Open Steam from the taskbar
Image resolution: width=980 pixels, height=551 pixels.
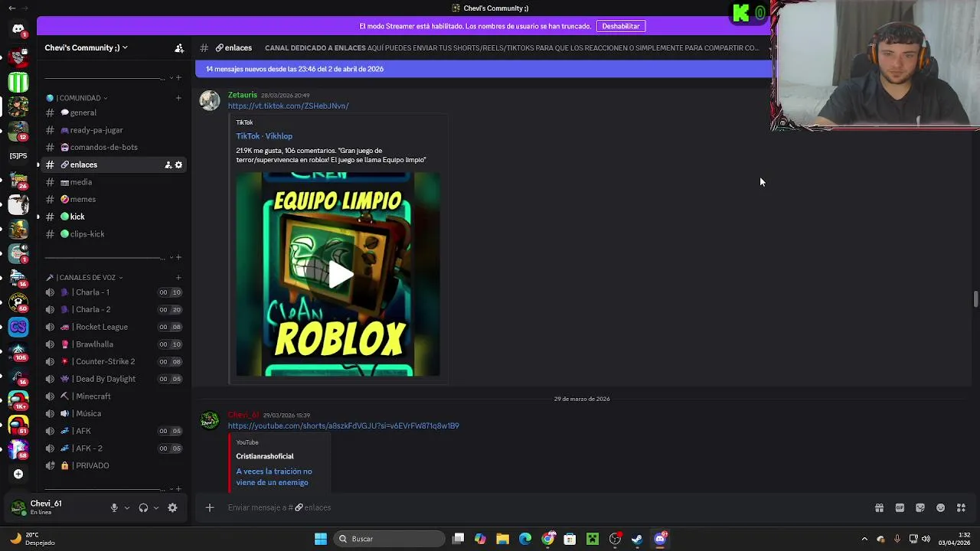point(637,539)
